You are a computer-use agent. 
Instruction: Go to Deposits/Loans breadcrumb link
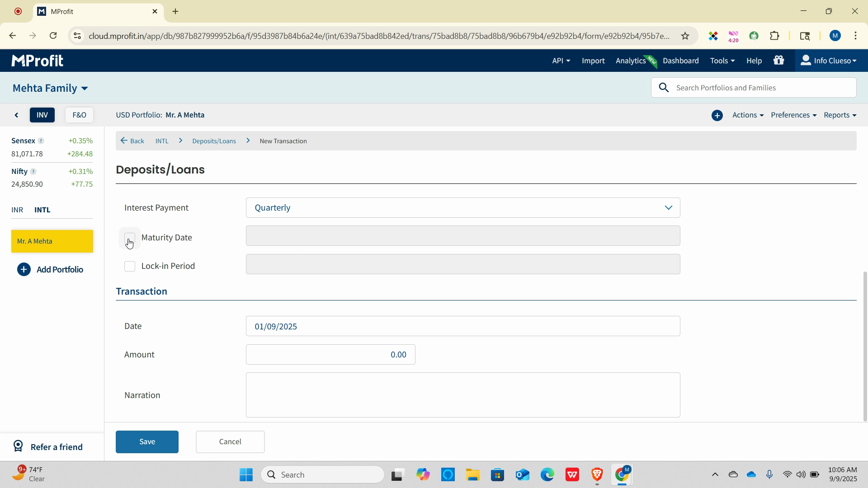pos(214,141)
